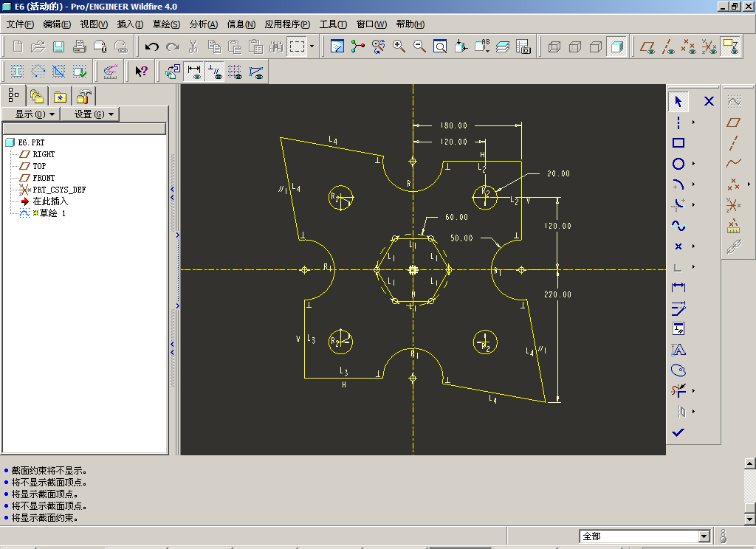Toggle dimension display in sketch toolbar
The image size is (756, 549).
[x=195, y=72]
